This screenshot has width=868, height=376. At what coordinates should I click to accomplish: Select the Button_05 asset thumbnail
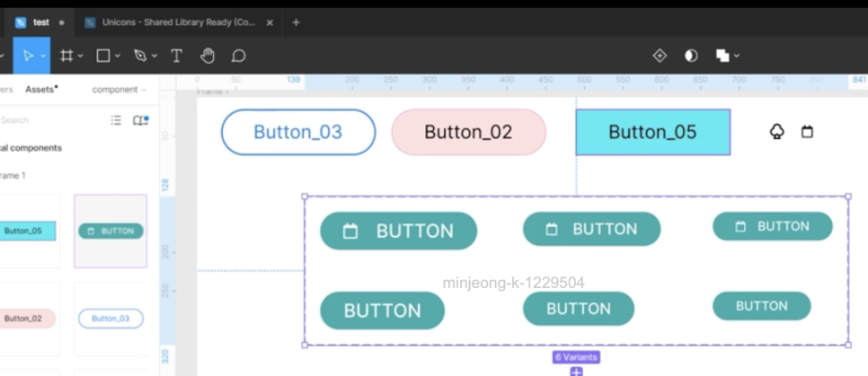point(28,232)
